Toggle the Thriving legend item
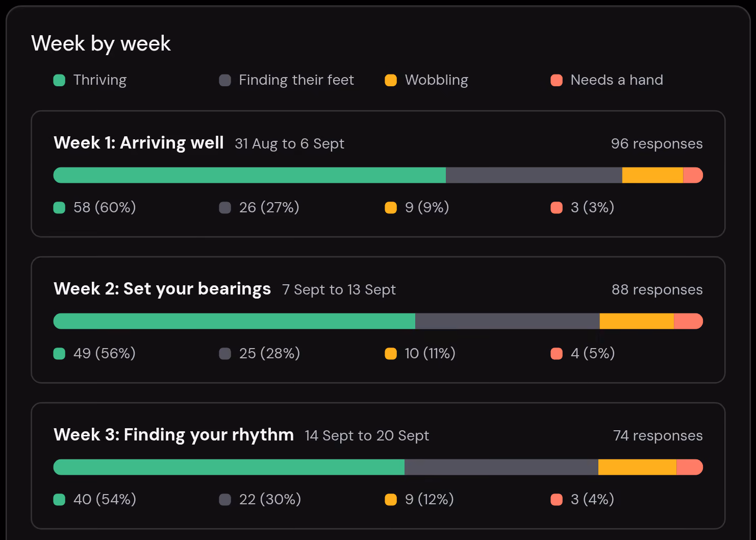Screen dimensions: 756x540 pyautogui.click(x=90, y=80)
